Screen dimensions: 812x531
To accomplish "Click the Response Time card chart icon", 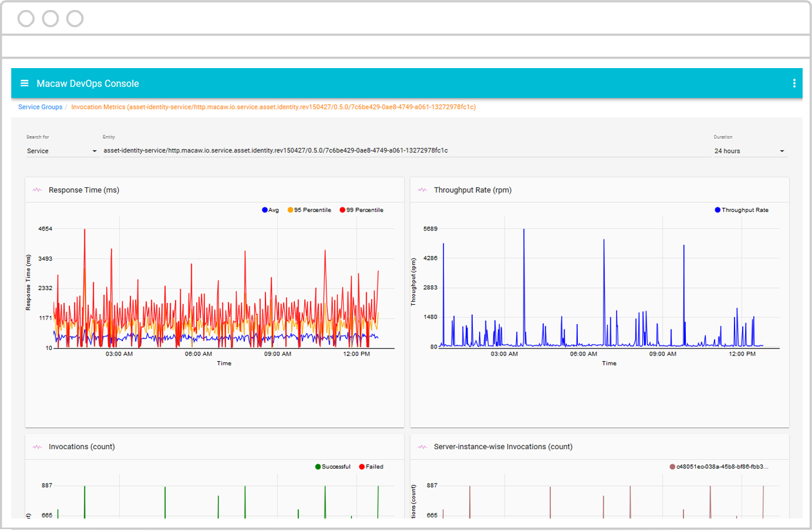I will click(37, 190).
